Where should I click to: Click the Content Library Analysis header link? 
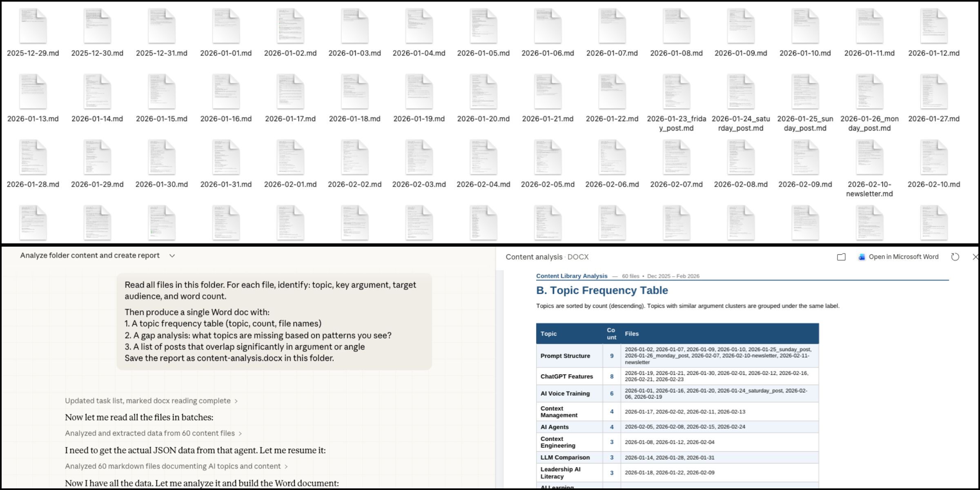571,276
